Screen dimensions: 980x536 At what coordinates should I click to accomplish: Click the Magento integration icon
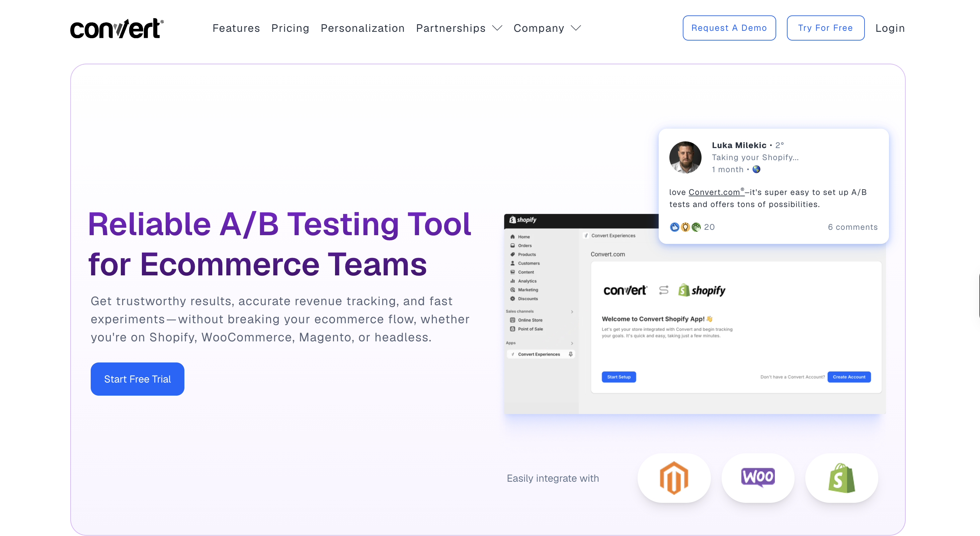pyautogui.click(x=674, y=478)
